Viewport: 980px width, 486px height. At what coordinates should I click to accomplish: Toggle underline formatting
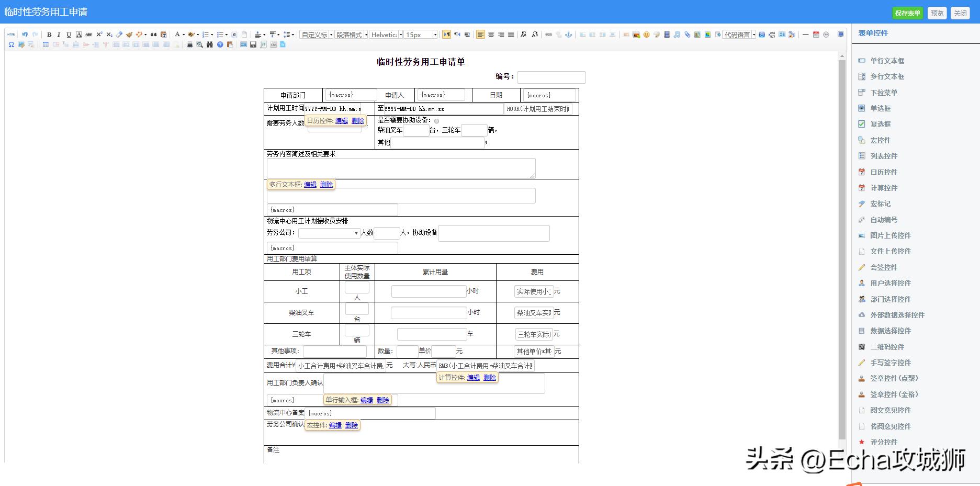point(69,35)
